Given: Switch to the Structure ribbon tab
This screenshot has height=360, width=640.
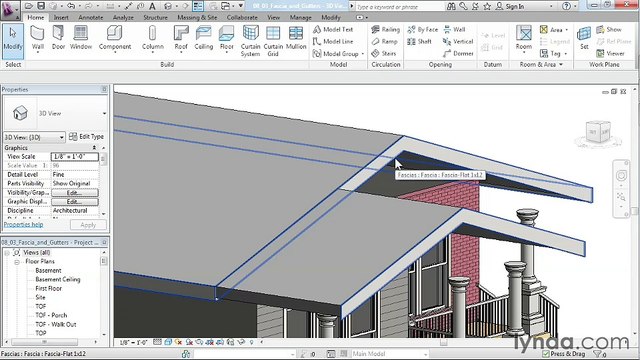Looking at the screenshot, I should coord(155,18).
